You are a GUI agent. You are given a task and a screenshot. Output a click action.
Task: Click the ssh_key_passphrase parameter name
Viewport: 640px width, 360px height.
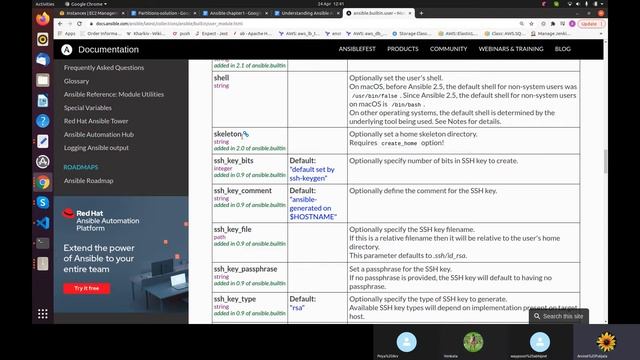[x=245, y=269]
